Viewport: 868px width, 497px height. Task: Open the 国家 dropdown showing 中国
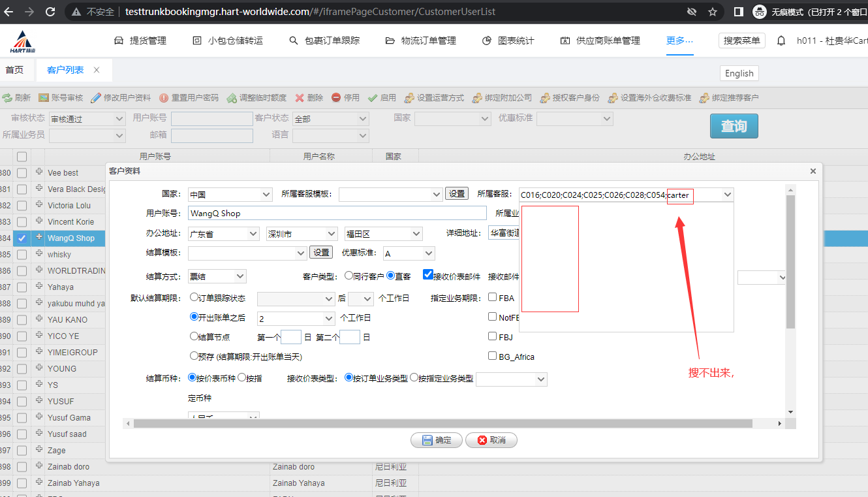tap(230, 194)
